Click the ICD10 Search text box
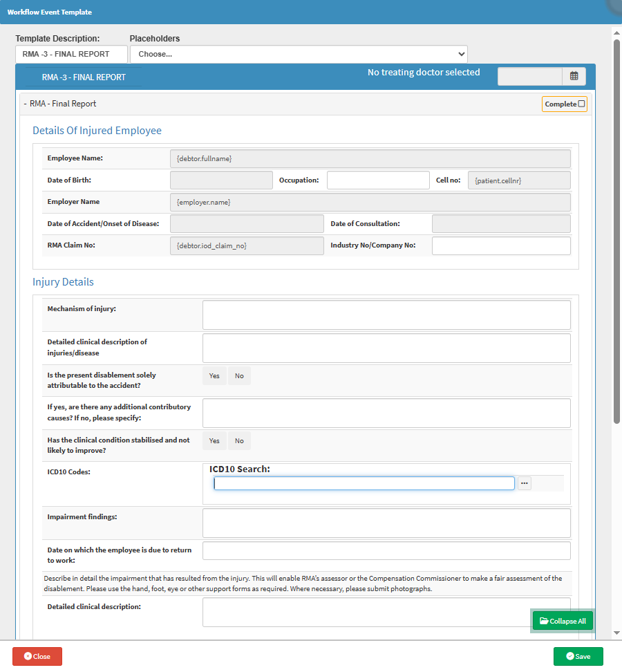 [x=364, y=483]
